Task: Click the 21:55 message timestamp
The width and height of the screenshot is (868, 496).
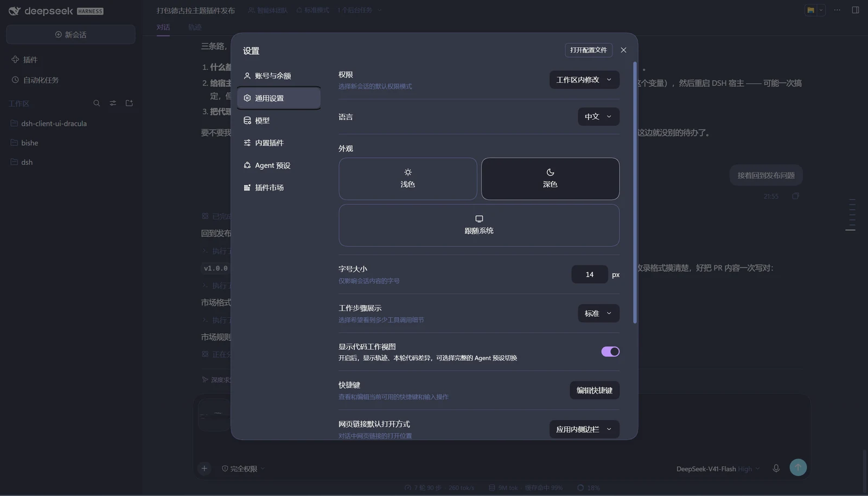Action: point(771,196)
